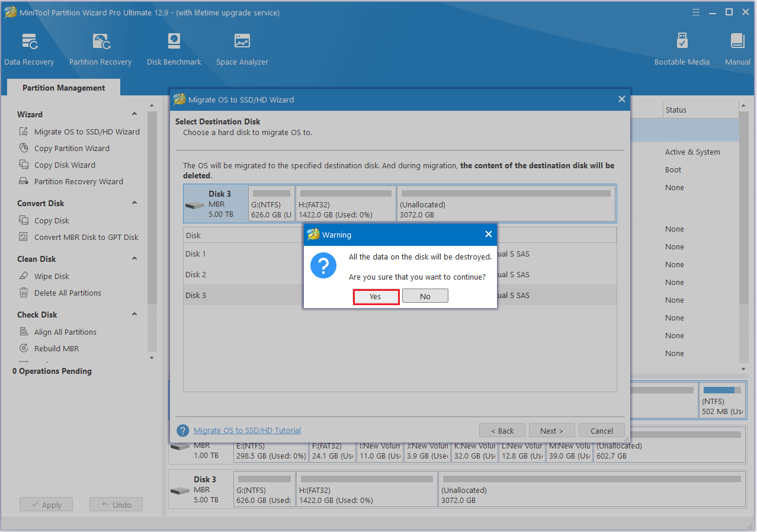Click the Rebuild MBR icon
Image resolution: width=757 pixels, height=532 pixels.
pyautogui.click(x=24, y=348)
